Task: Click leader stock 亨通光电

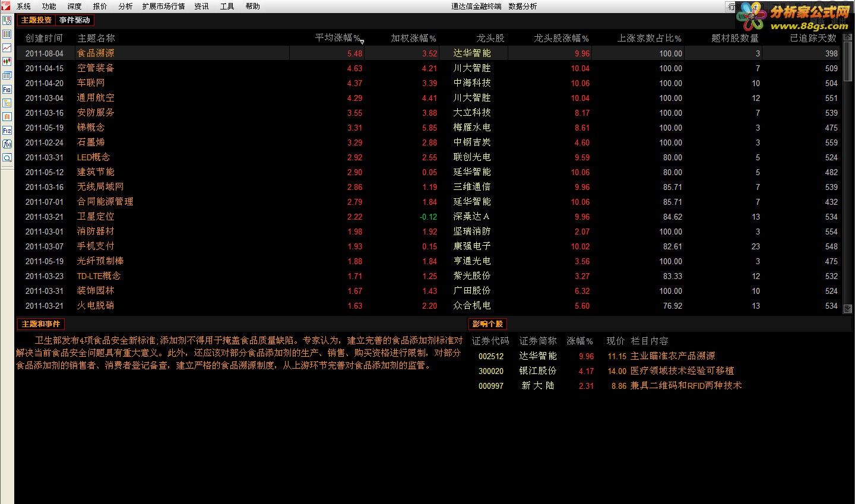Action: pos(472,261)
